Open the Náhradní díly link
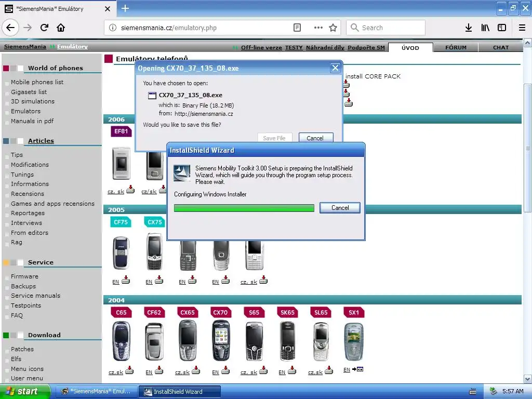The image size is (532, 399). click(325, 47)
